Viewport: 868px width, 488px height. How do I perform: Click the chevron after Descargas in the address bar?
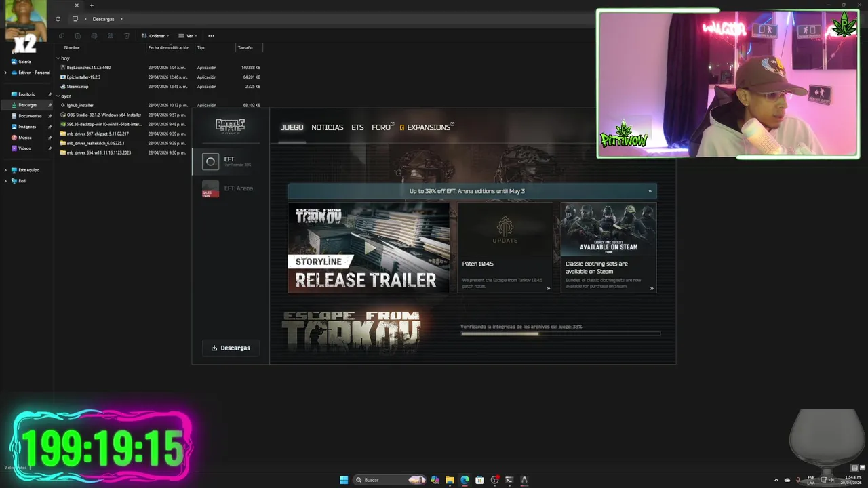(x=121, y=19)
